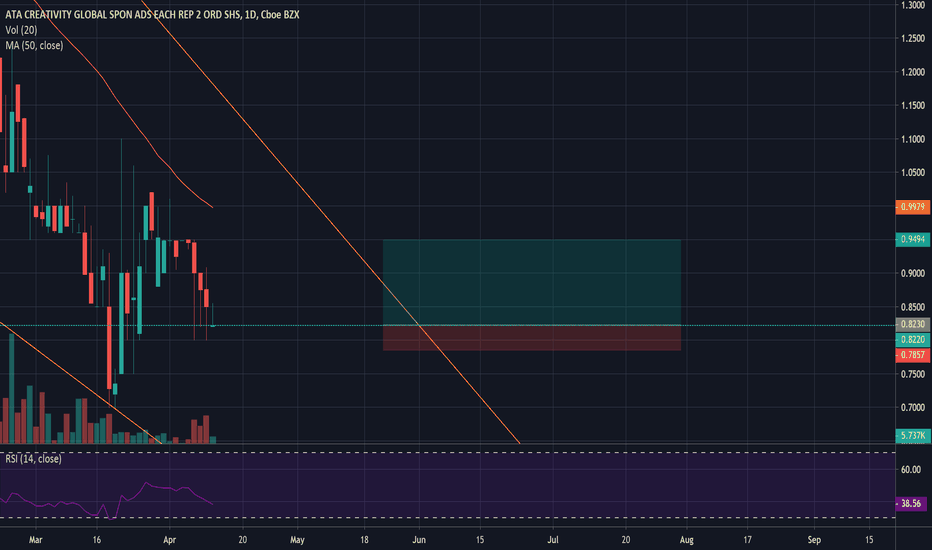This screenshot has height=550, width=932.
Task: Click the red 0.7857 stop price label
Action: click(x=912, y=355)
